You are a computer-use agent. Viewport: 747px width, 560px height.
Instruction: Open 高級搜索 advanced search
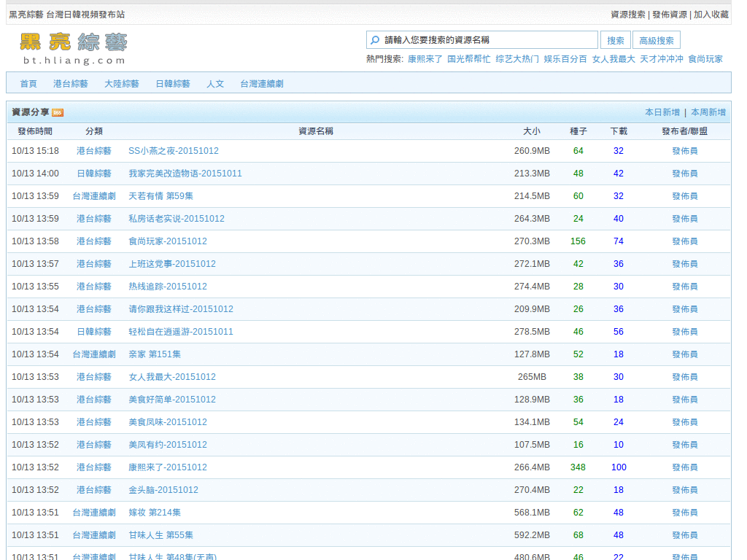coord(657,41)
